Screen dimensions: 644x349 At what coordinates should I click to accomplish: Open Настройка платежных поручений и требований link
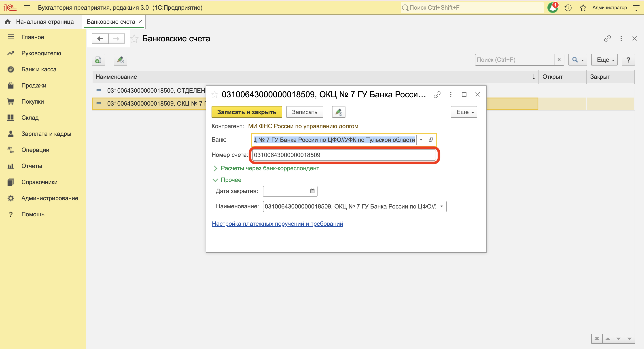(x=277, y=224)
